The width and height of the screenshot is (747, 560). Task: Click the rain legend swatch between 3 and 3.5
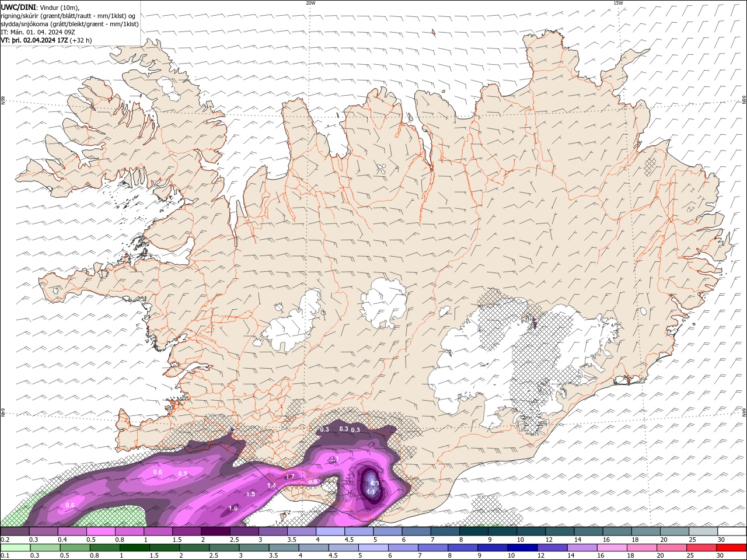[x=254, y=548]
